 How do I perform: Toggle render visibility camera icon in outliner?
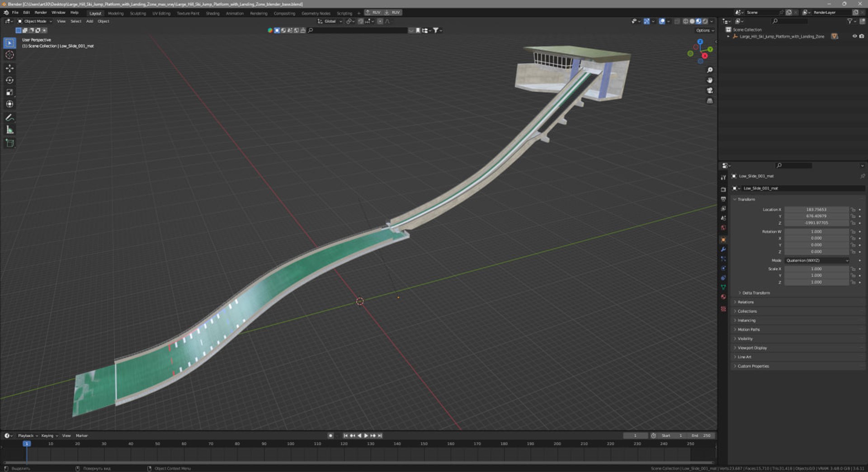(x=862, y=36)
